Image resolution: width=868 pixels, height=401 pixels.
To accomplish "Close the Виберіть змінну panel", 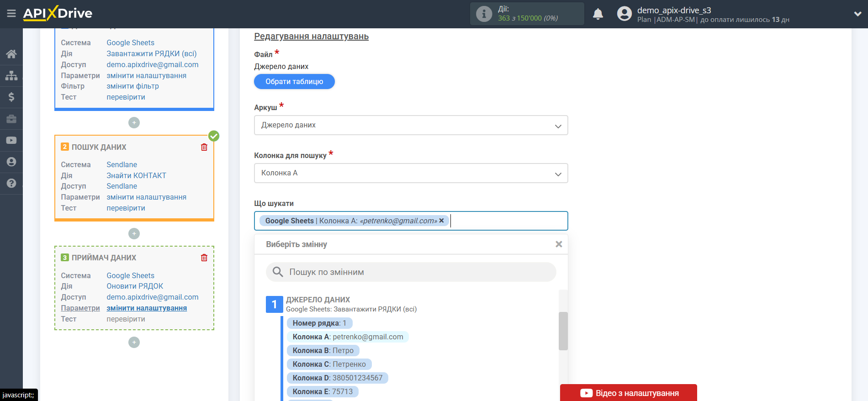I will pyautogui.click(x=558, y=244).
